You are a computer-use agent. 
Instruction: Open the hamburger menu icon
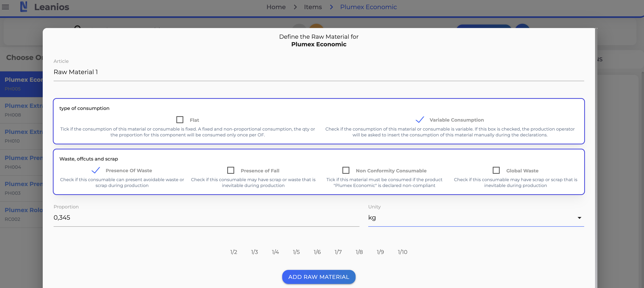click(x=5, y=7)
